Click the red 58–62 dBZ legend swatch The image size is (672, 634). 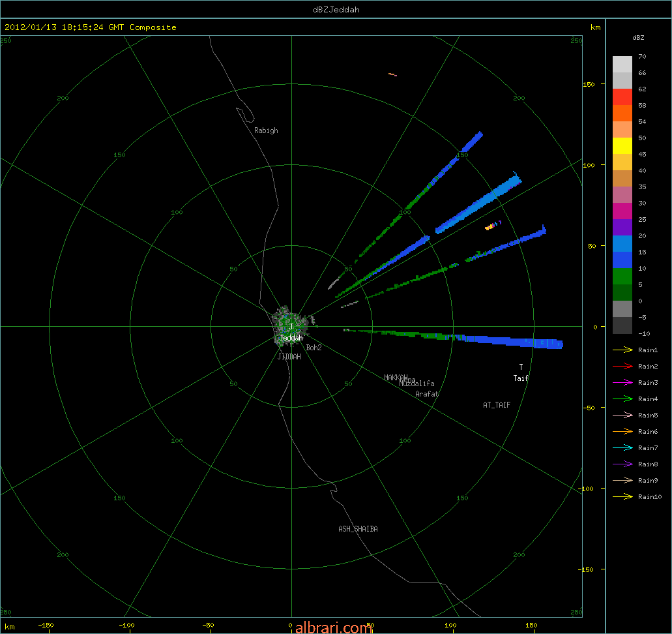622,97
